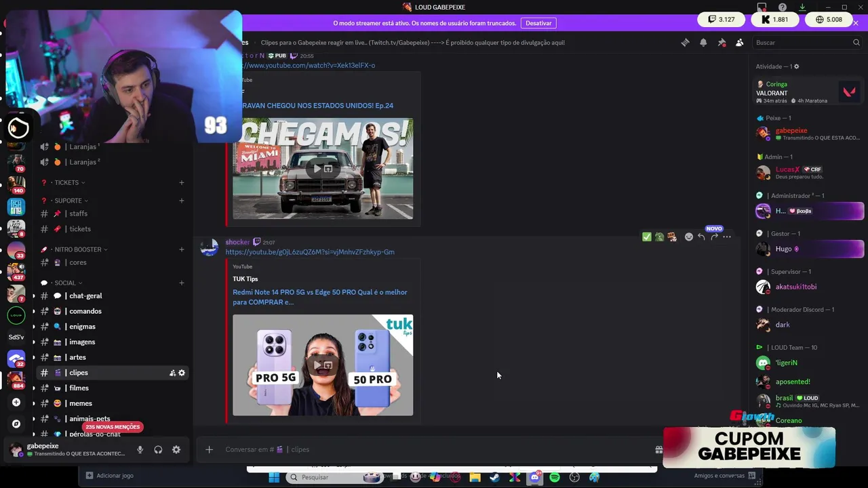Open the staffs channel
The height and width of the screenshot is (488, 868).
tap(112, 213)
